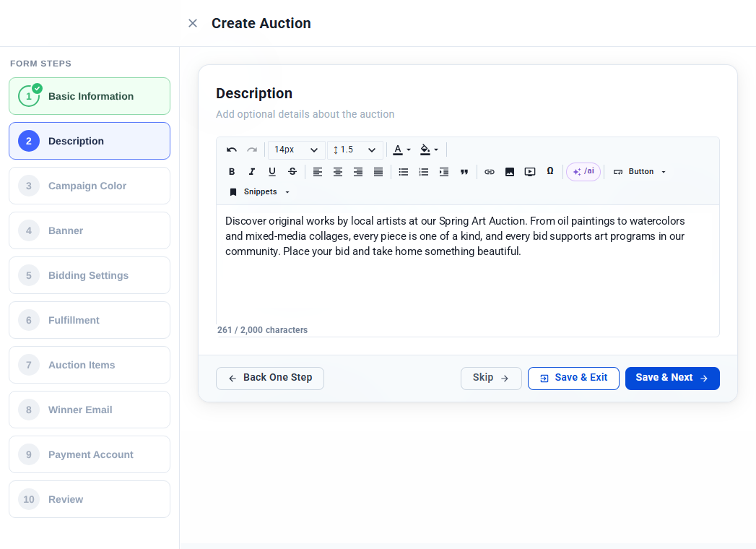Click the undo icon in editor toolbar
This screenshot has width=756, height=549.
(232, 150)
